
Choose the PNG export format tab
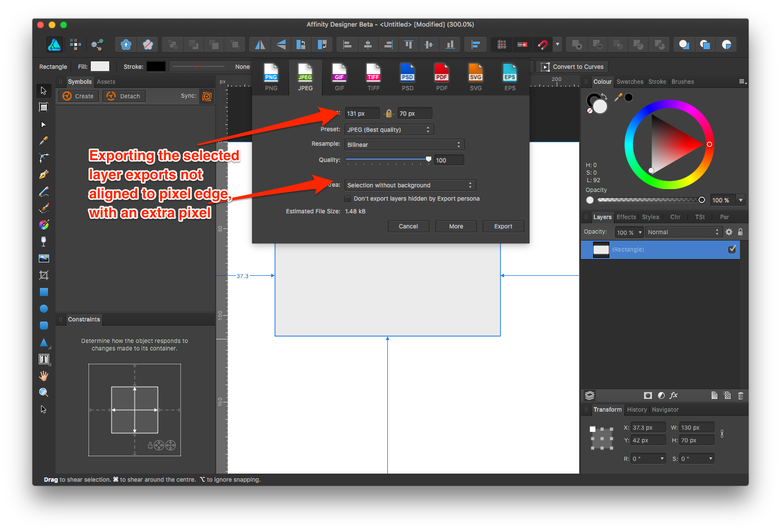click(271, 77)
